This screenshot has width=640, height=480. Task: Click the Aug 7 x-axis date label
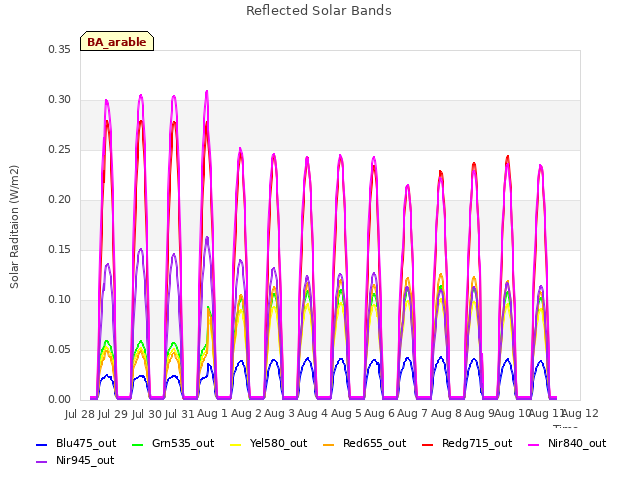(412, 413)
